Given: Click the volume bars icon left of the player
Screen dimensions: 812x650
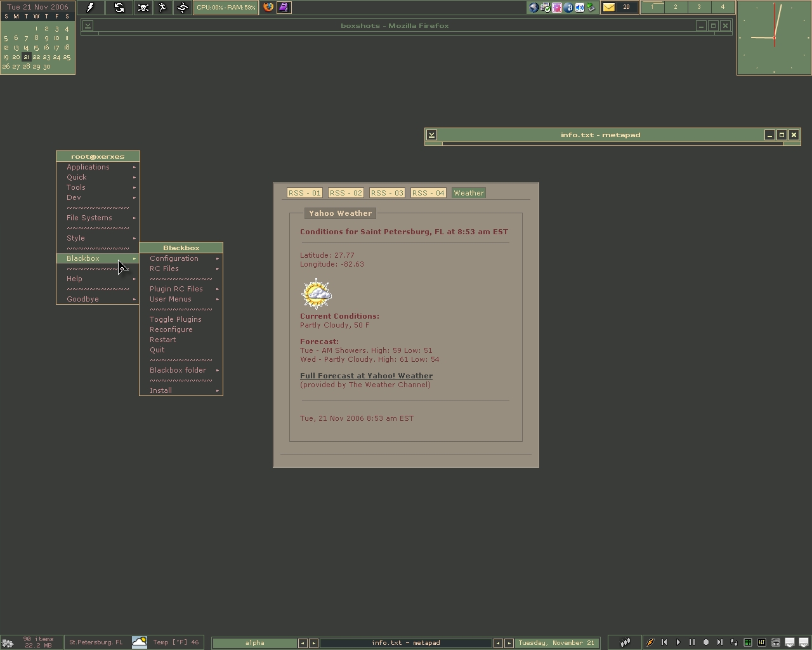Looking at the screenshot, I should point(625,642).
